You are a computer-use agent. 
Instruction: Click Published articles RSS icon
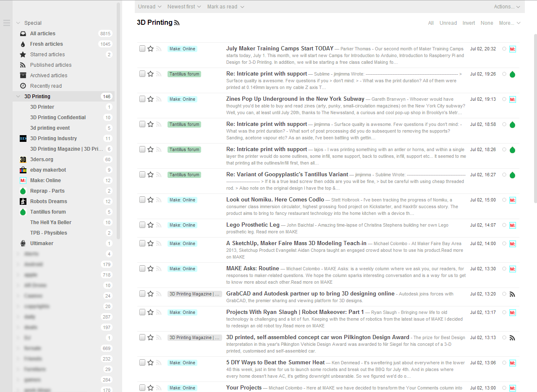(23, 65)
